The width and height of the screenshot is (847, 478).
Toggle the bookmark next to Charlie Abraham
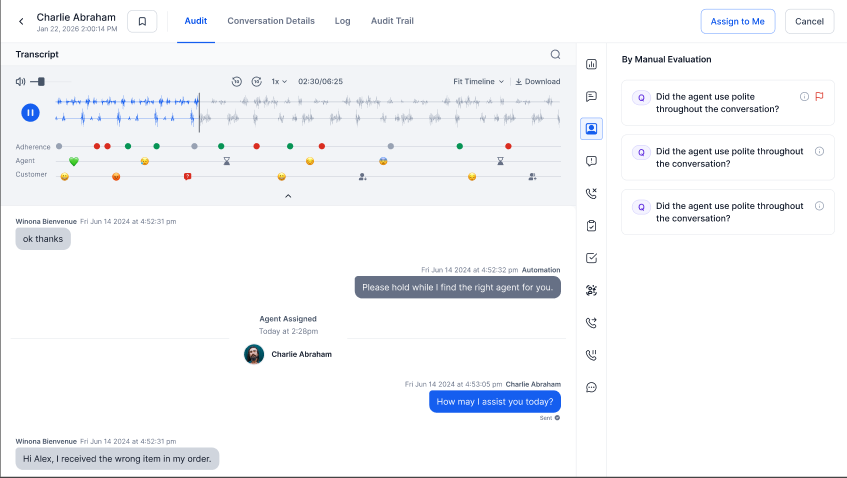click(142, 21)
